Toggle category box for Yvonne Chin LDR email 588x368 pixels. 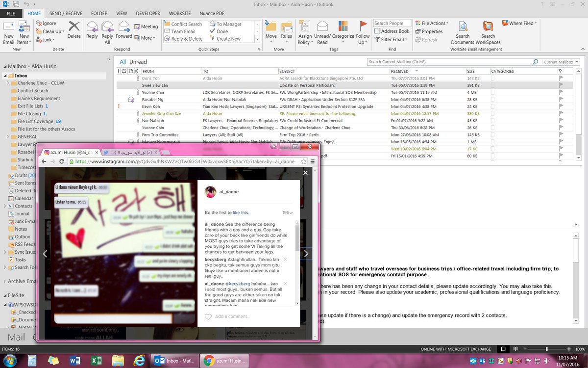493,92
